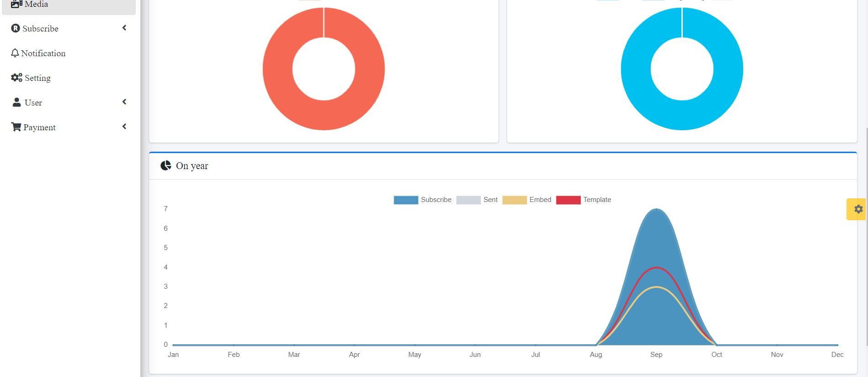Click the bell icon beside Notification
The width and height of the screenshot is (868, 377).
click(x=15, y=53)
